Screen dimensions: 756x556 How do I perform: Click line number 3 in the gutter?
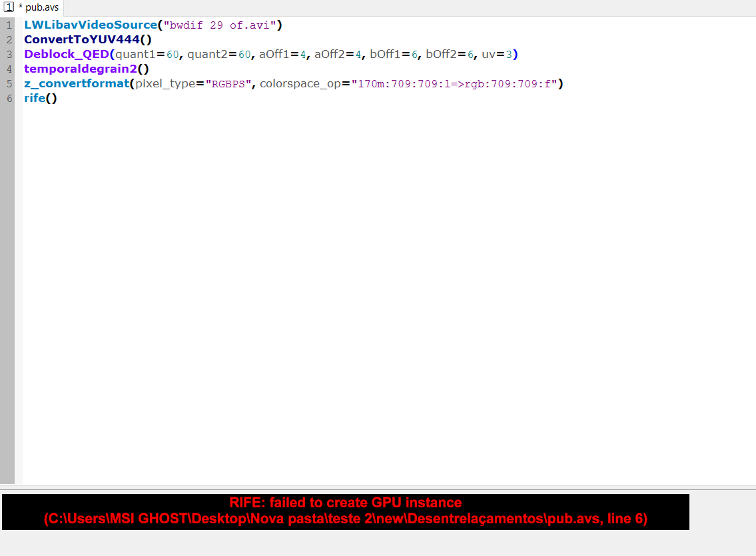(x=9, y=55)
